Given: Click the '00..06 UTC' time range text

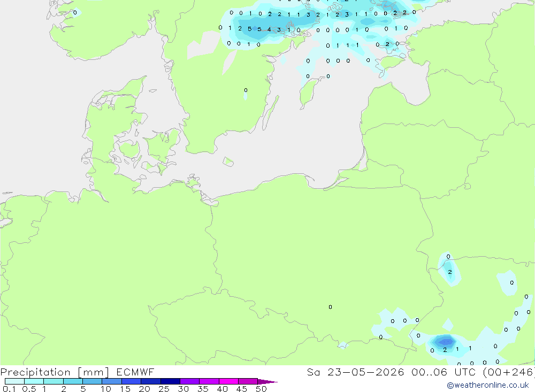Looking at the screenshot, I should tap(443, 372).
